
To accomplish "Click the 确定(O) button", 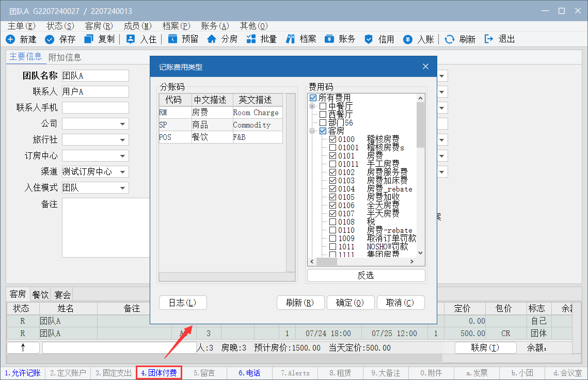I will coord(350,303).
